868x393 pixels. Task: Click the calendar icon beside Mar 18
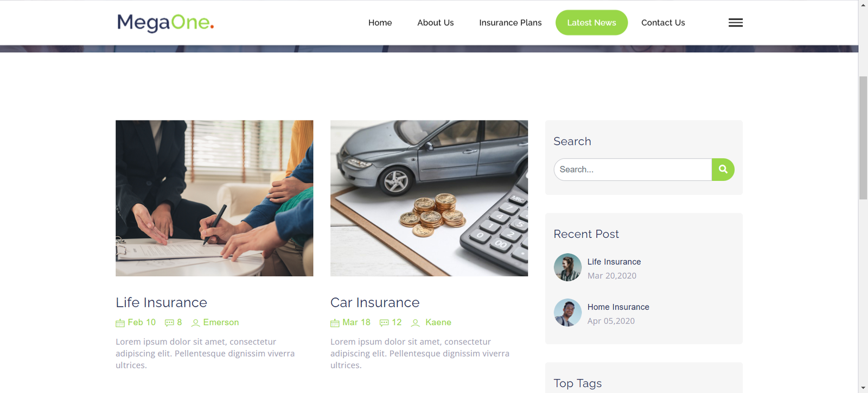(335, 323)
